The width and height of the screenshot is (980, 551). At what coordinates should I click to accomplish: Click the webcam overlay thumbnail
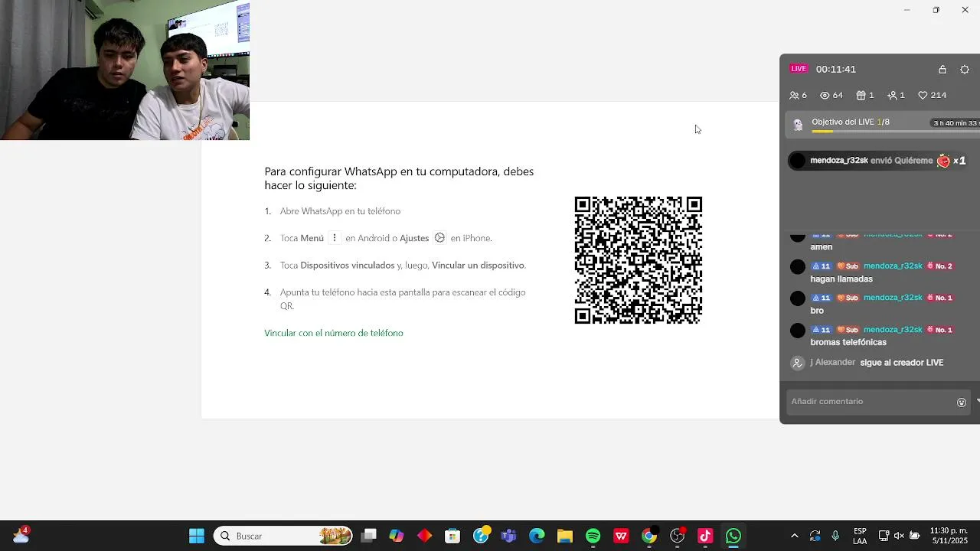125,70
